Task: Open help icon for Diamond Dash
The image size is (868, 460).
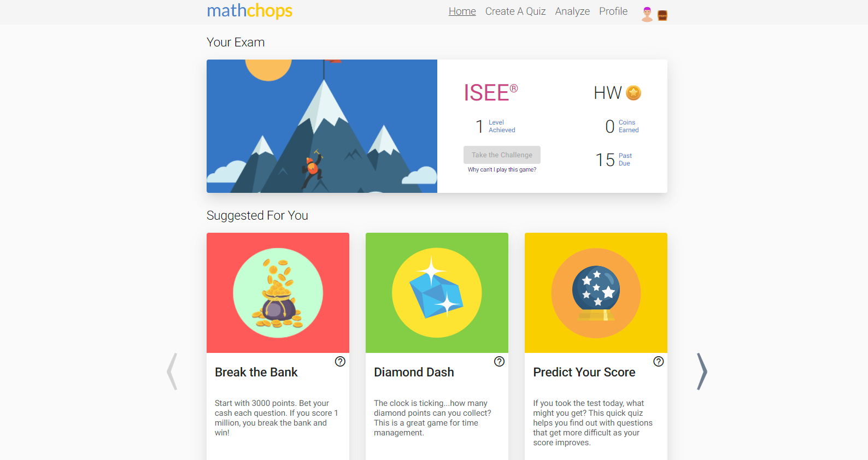Action: pyautogui.click(x=499, y=361)
